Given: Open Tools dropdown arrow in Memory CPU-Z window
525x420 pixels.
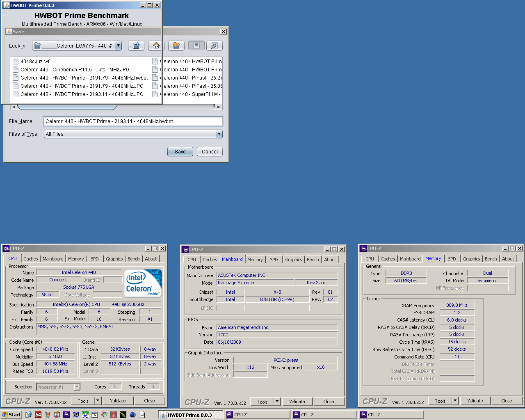Looking at the screenshot, I should 455,401.
